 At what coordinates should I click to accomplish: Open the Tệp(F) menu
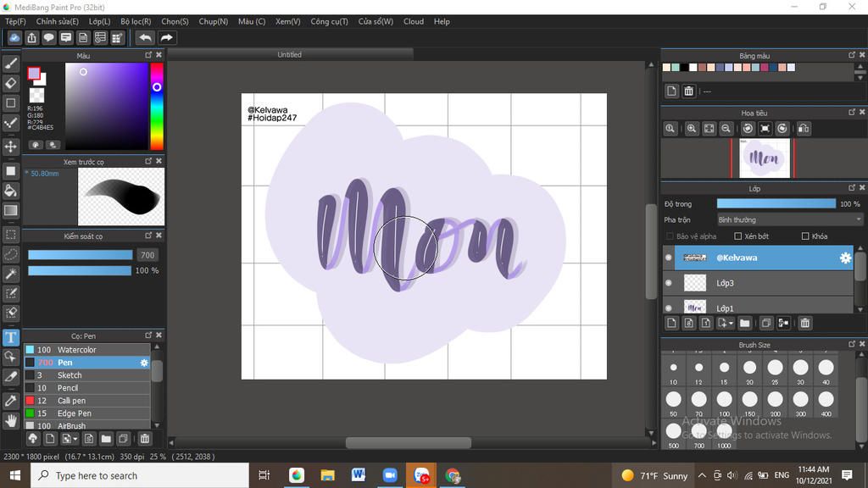click(x=15, y=21)
